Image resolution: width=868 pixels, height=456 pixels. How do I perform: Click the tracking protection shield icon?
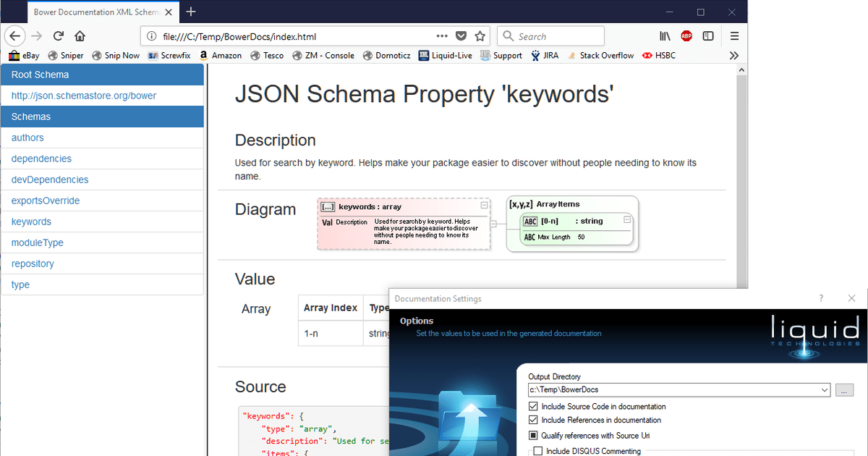[x=461, y=35]
